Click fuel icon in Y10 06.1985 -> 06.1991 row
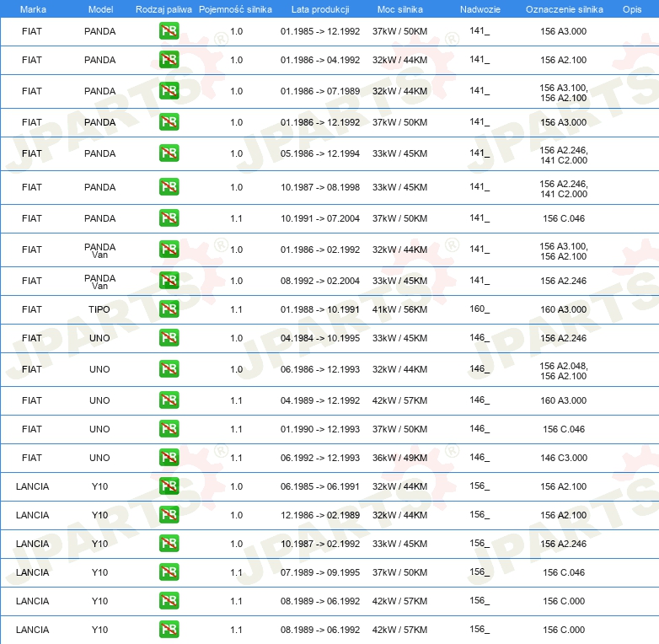The width and height of the screenshot is (659, 644). (x=169, y=486)
